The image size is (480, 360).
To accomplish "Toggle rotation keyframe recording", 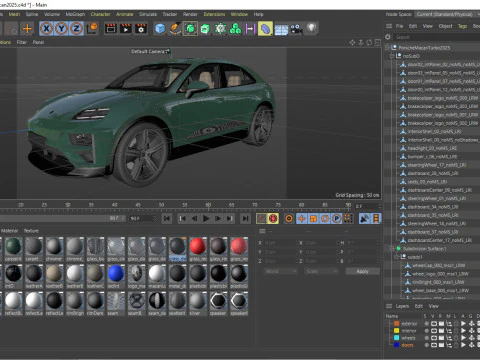I will 325,218.
